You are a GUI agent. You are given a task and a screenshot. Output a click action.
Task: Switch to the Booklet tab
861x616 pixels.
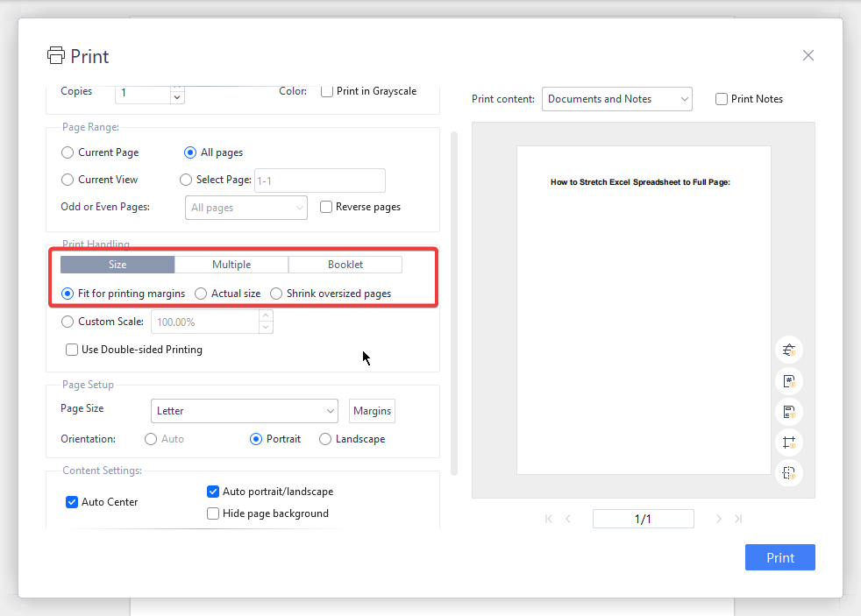click(x=345, y=264)
